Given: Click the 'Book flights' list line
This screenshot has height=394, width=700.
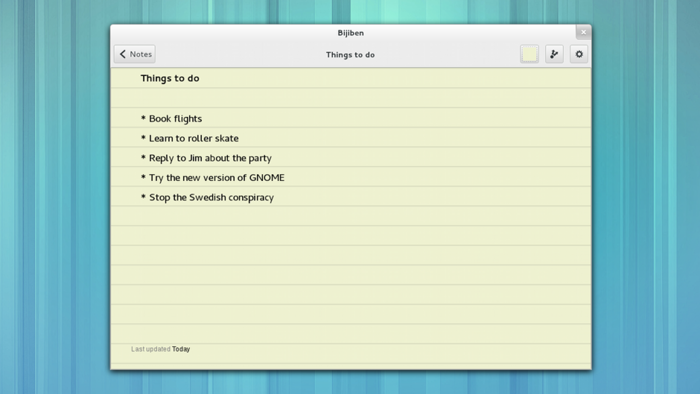Looking at the screenshot, I should click(171, 119).
